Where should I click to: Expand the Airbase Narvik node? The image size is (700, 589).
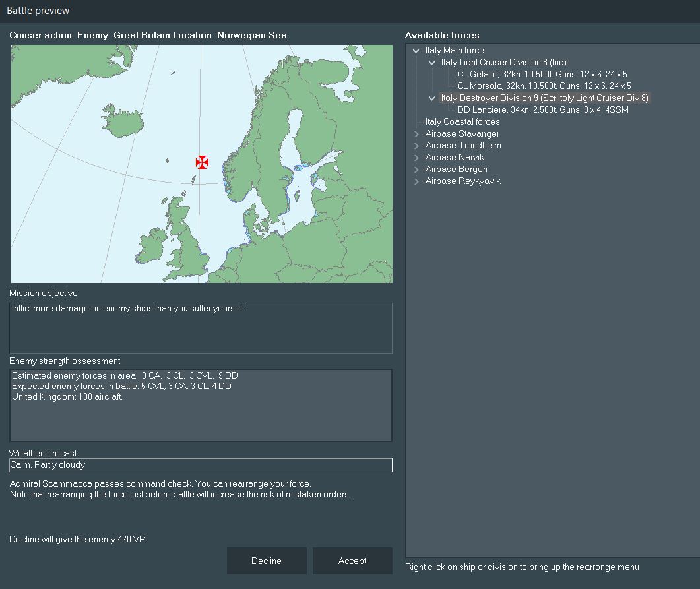(x=416, y=158)
